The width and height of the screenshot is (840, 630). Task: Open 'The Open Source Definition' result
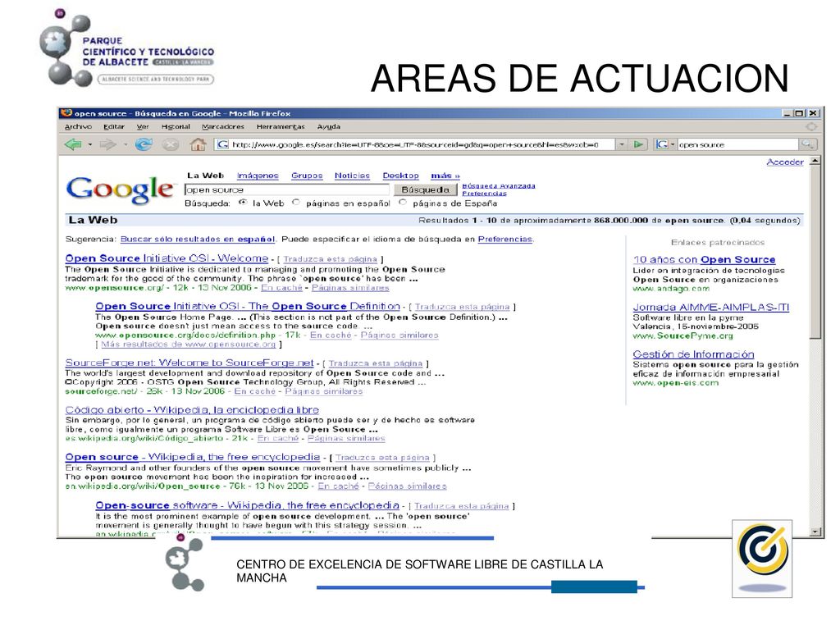(248, 307)
